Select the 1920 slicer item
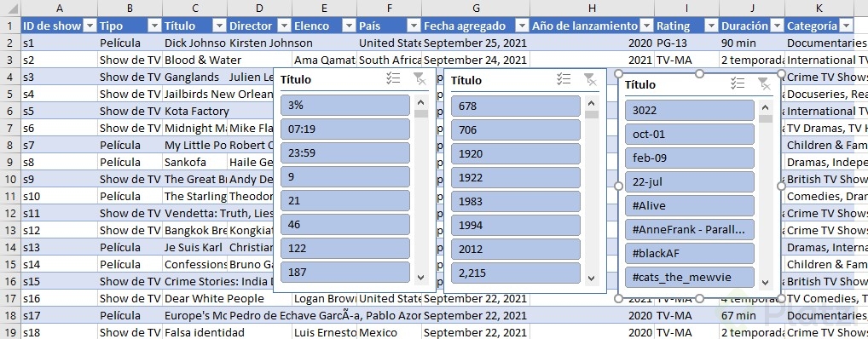This screenshot has width=868, height=339. point(515,153)
